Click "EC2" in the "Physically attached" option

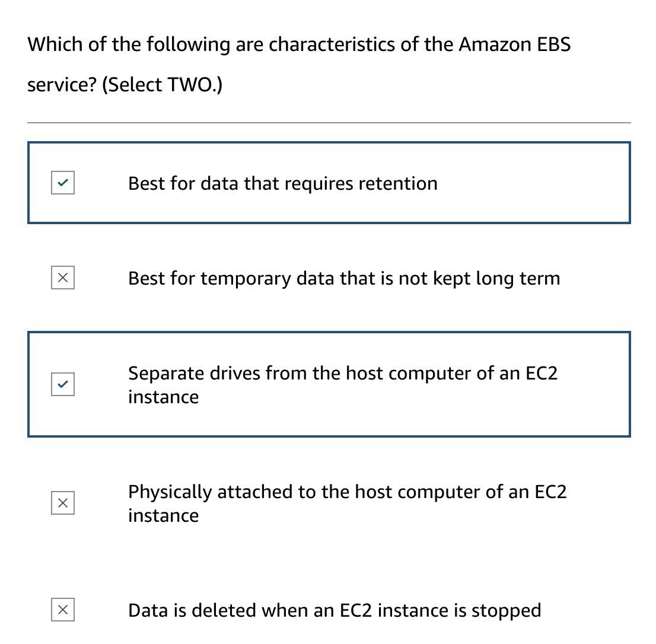coord(550,492)
